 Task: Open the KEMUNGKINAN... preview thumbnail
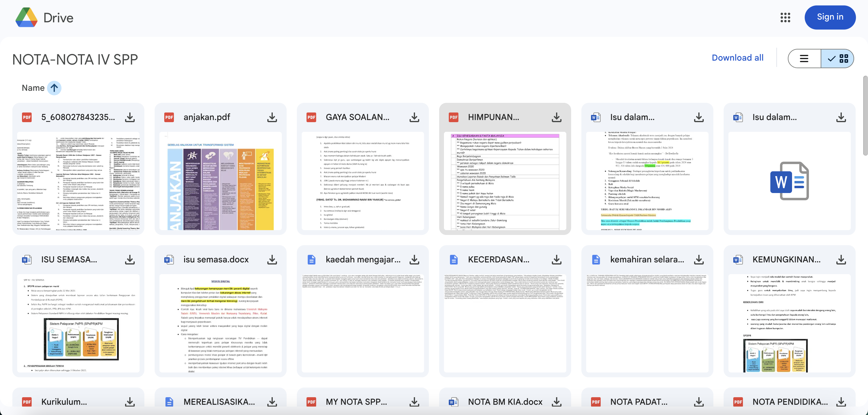pos(789,323)
